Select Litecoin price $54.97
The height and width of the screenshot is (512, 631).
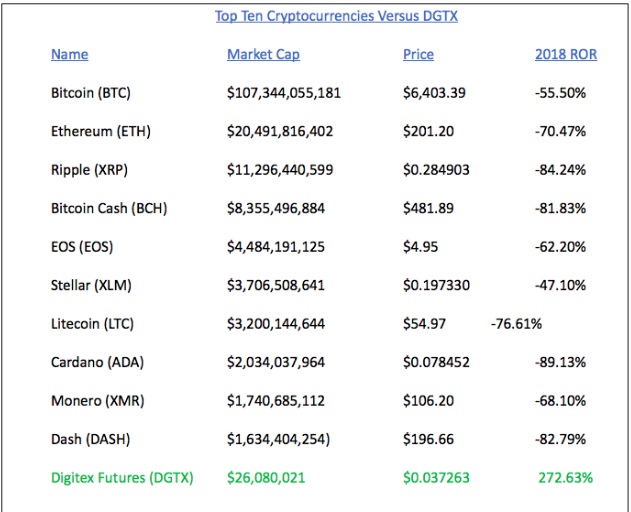[425, 324]
